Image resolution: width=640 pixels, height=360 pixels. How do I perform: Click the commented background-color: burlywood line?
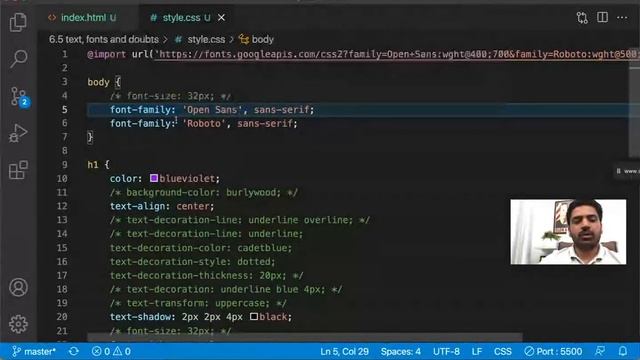[204, 192]
